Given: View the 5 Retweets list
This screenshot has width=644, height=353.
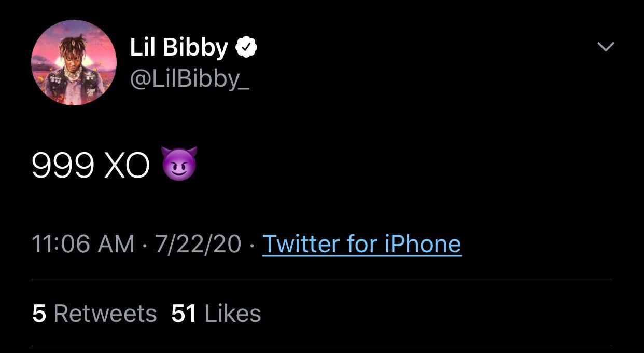Looking at the screenshot, I should pos(94,314).
